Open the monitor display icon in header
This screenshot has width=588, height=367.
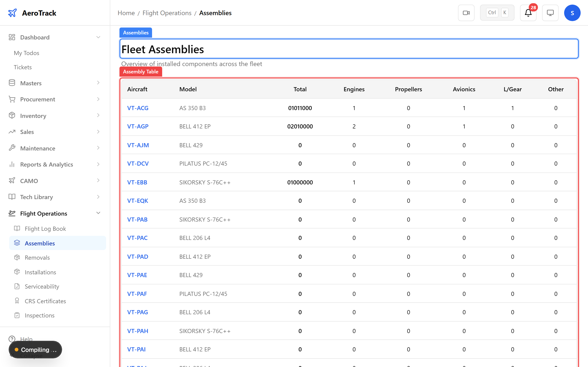(x=550, y=13)
